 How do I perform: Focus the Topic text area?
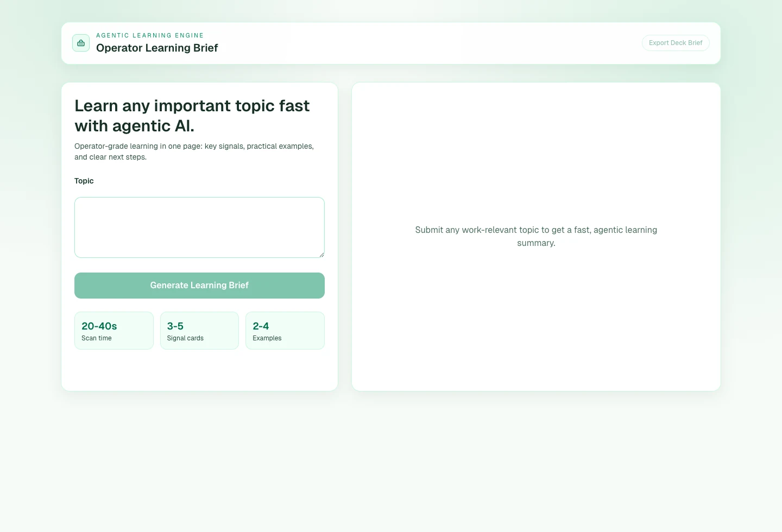(x=199, y=227)
